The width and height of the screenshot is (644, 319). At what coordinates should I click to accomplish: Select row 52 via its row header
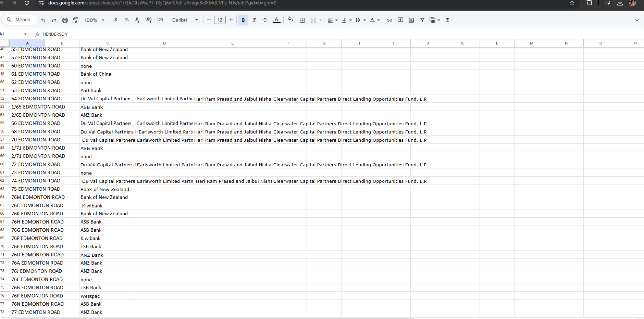5,99
